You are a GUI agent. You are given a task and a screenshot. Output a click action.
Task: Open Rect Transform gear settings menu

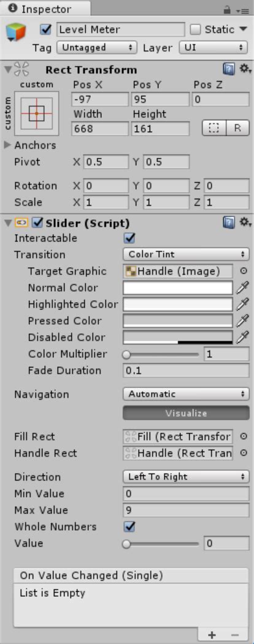[245, 69]
